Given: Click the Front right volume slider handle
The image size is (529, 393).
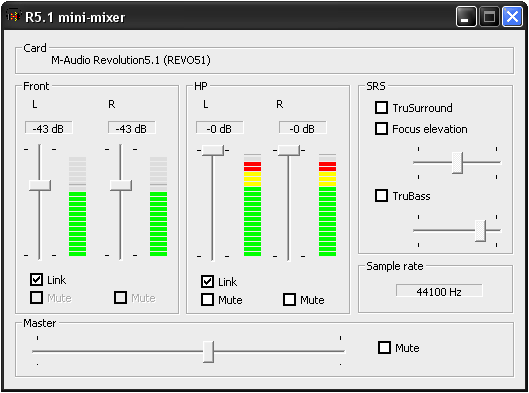Looking at the screenshot, I should [x=121, y=186].
